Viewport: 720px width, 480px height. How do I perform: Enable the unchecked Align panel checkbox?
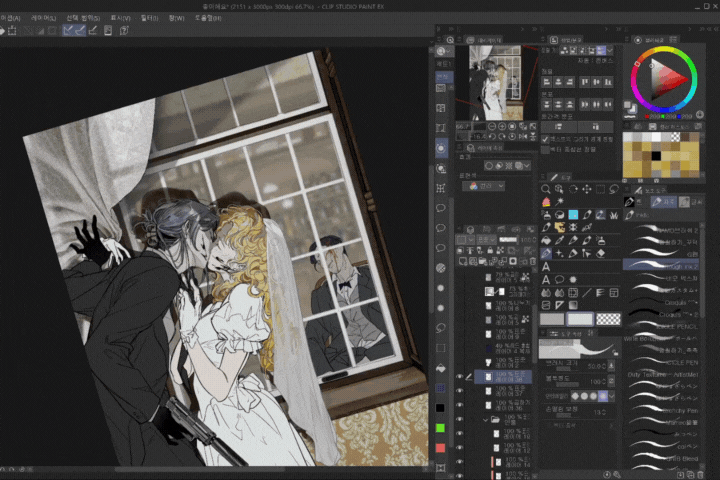545,150
